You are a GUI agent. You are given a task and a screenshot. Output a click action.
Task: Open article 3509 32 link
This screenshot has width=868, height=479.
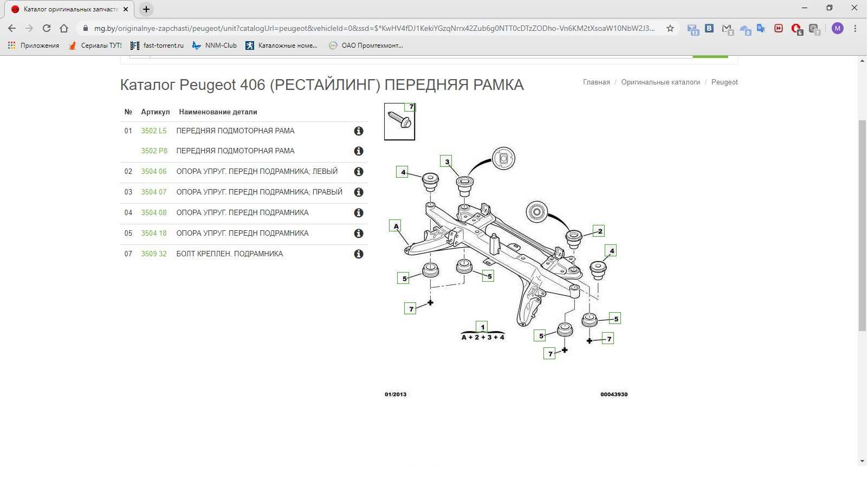click(154, 254)
